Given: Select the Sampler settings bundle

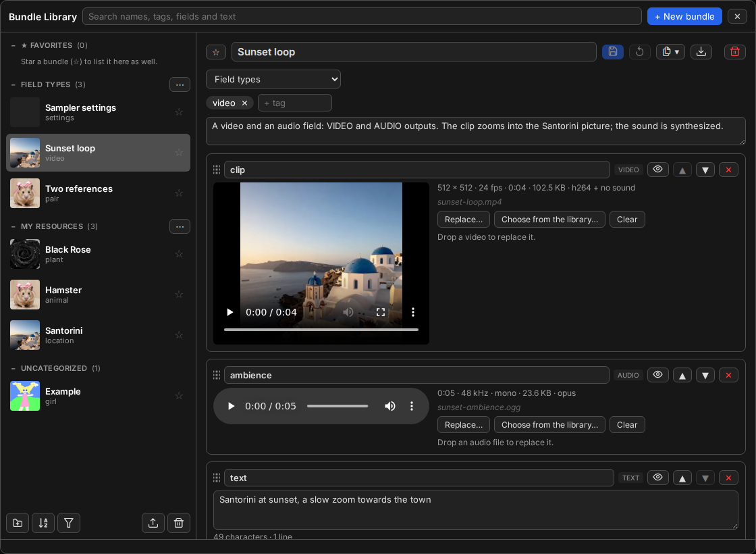Looking at the screenshot, I should pos(98,112).
